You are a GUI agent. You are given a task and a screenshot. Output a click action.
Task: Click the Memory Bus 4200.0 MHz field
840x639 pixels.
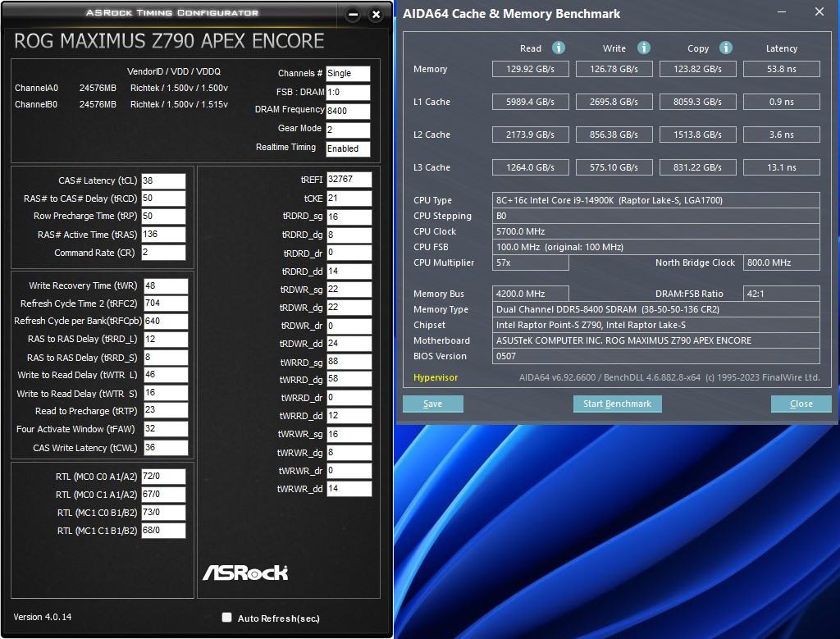pyautogui.click(x=531, y=294)
